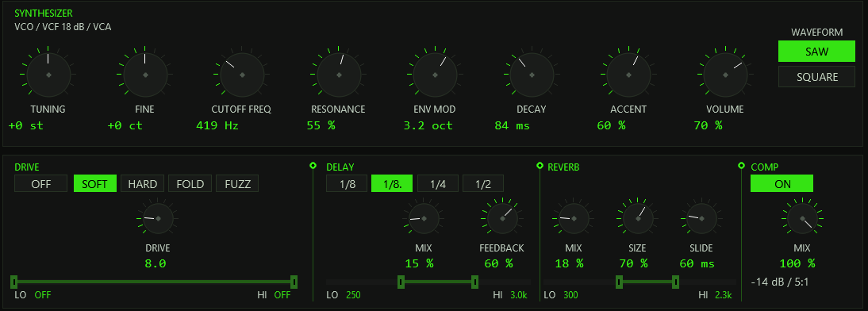Click the 8.0 drive value
This screenshot has width=868, height=311.
point(156,263)
